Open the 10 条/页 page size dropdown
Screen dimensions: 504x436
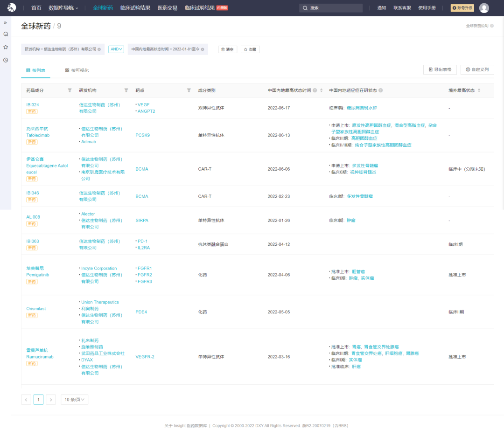pos(74,400)
